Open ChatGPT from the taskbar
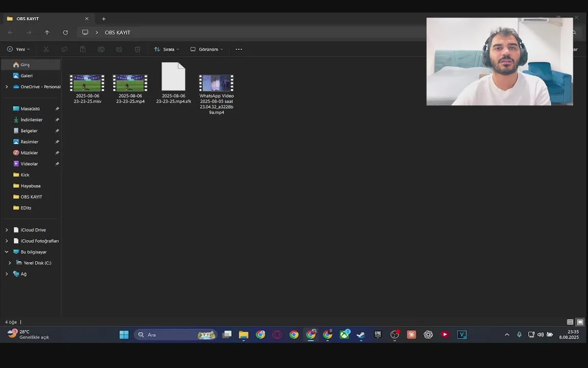This screenshot has width=588, height=368. pyautogui.click(x=428, y=335)
